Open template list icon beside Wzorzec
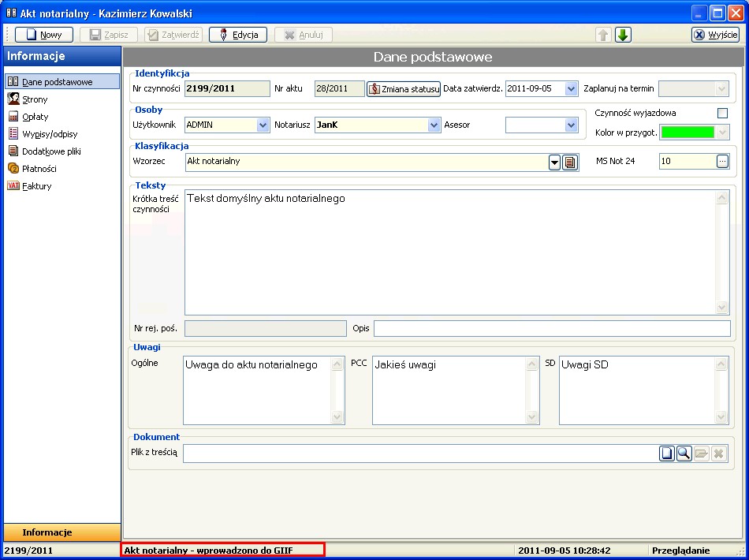 (571, 162)
